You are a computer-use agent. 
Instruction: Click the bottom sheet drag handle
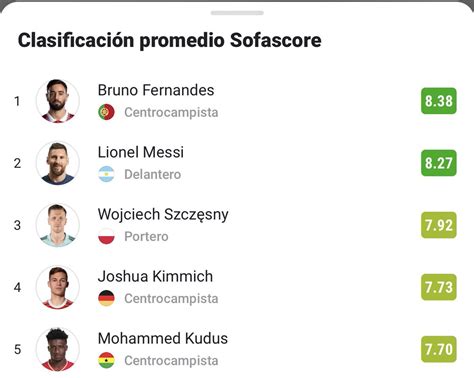tap(237, 13)
